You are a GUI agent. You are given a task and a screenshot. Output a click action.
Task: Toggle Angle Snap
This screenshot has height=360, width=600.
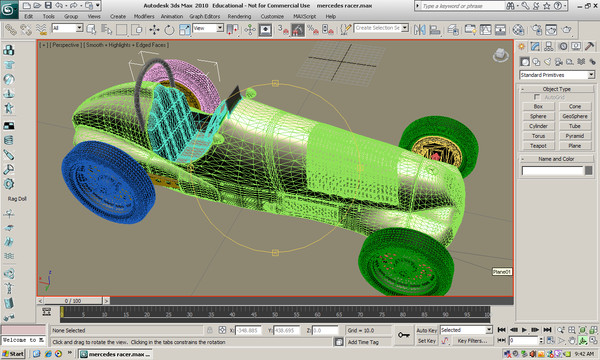point(298,29)
